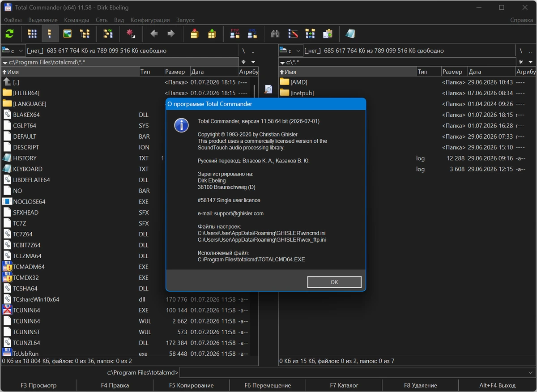
Task: Select the TCMADM64 EXE file icon
Action: [7, 267]
